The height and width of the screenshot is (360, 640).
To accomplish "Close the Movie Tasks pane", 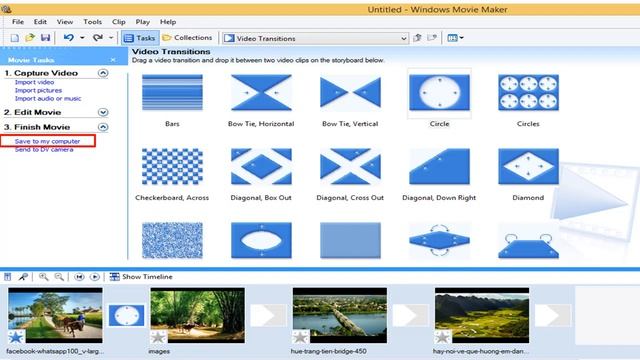I will tap(113, 60).
